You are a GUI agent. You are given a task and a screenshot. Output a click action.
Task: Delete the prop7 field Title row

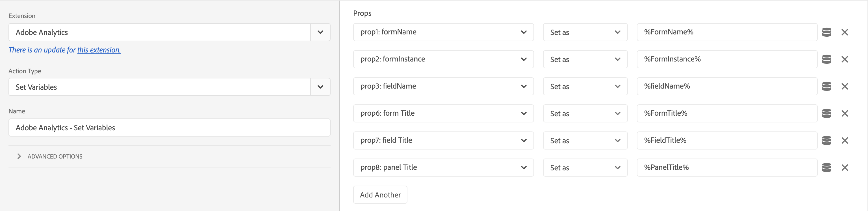pos(845,141)
